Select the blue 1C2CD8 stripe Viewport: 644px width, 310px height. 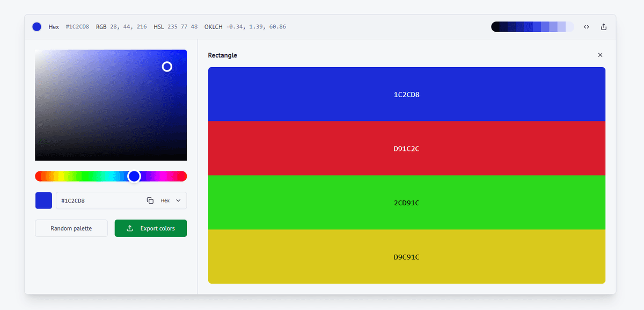coord(407,94)
